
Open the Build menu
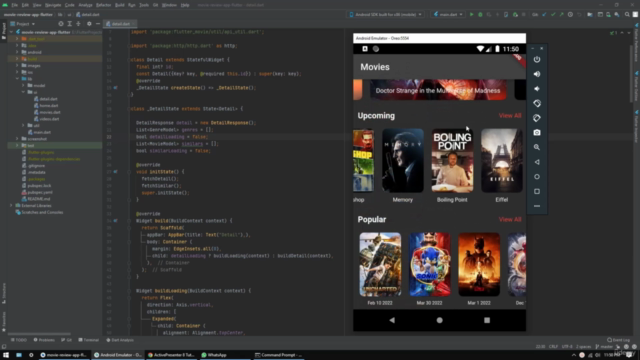[120, 5]
